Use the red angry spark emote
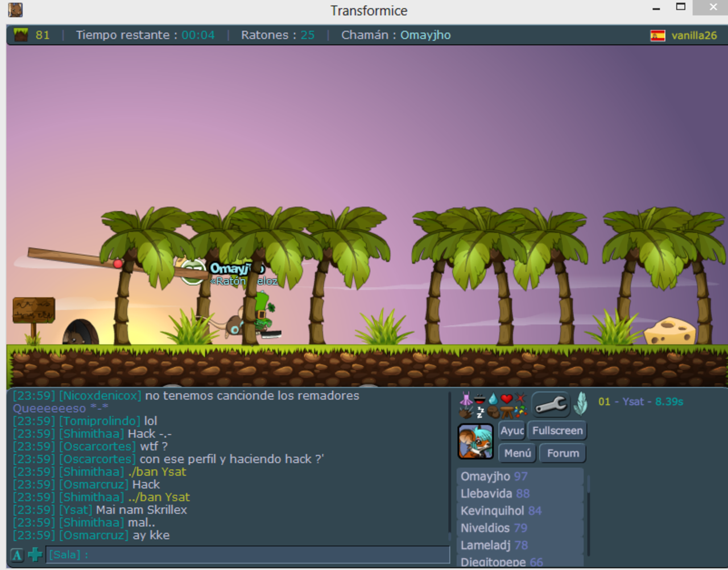728x570 pixels. pyautogui.click(x=520, y=398)
